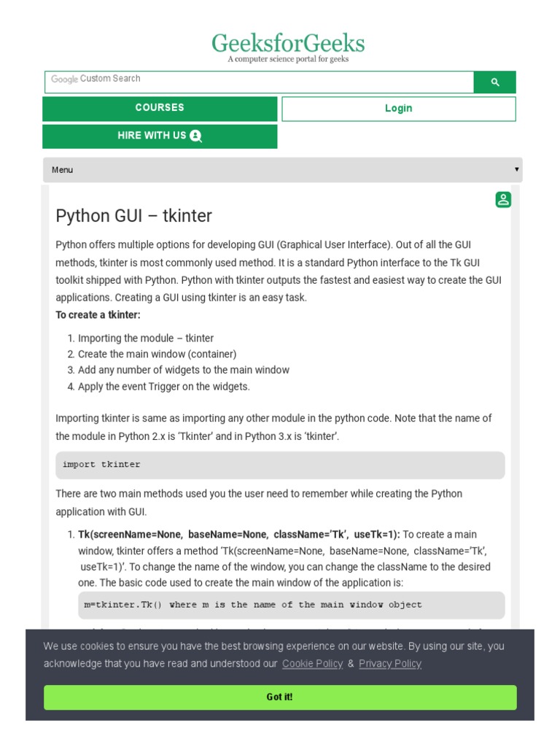Click list item 'Apply the event Trigger on the widgets'
Screen dimensions: 560x747
point(164,387)
